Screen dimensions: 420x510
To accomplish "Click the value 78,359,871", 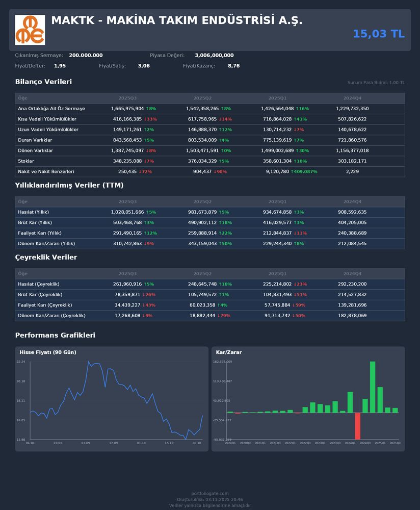I will (x=127, y=295).
